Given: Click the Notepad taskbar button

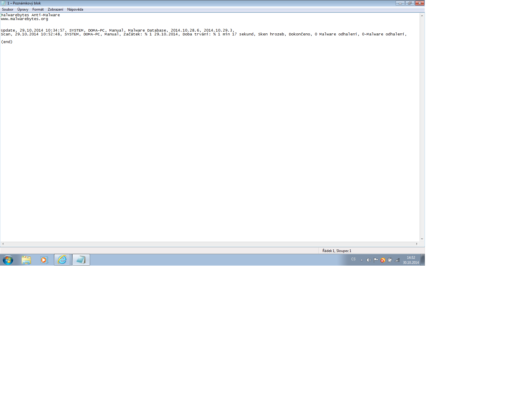Looking at the screenshot, I should pos(81,260).
